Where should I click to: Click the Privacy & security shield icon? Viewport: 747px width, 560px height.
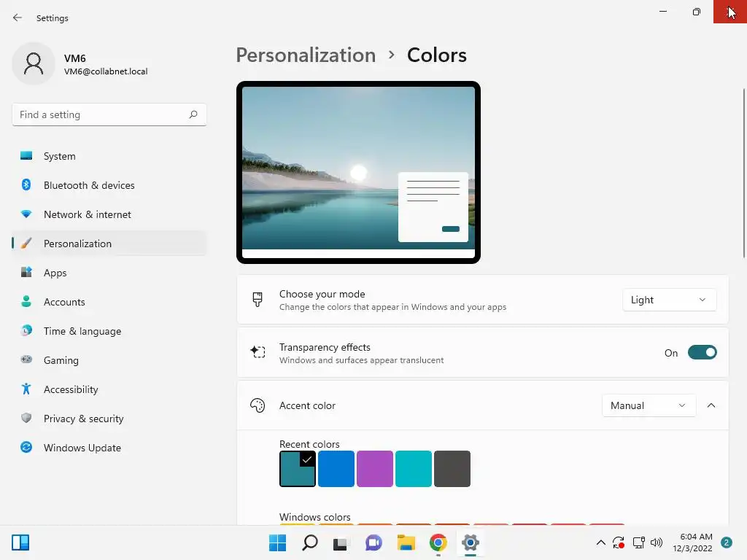point(26,418)
